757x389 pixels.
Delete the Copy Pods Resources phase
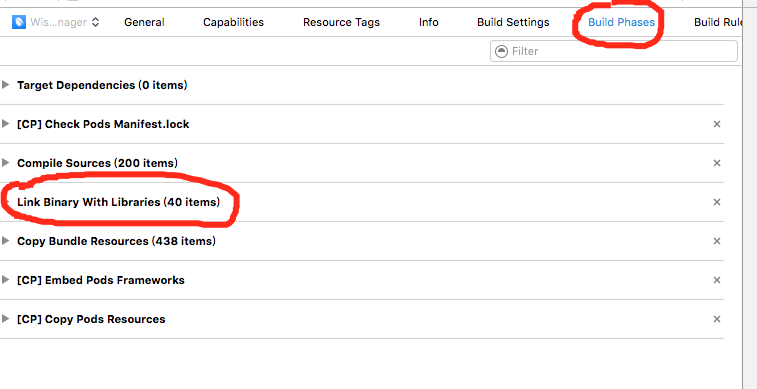pos(717,319)
